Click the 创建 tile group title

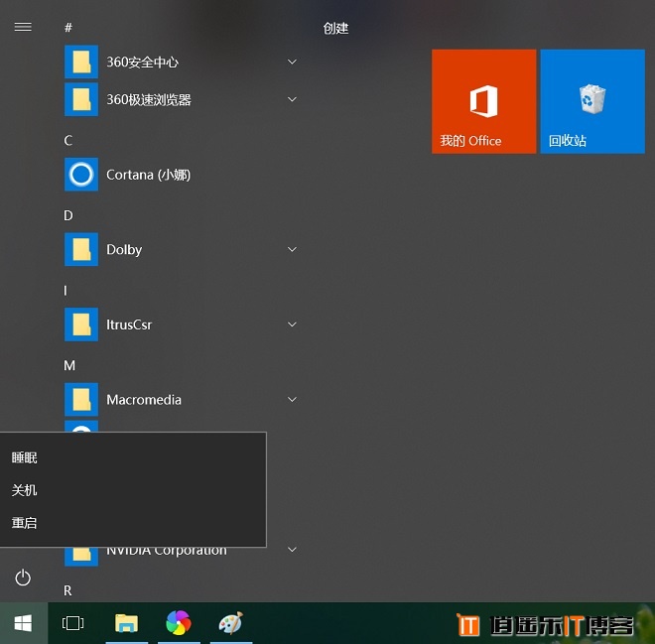pos(335,29)
